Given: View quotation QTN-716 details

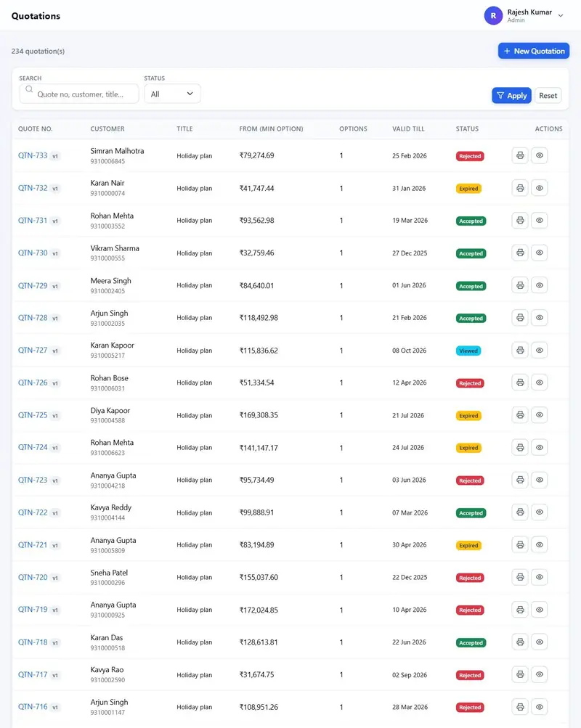Looking at the screenshot, I should pos(539,707).
